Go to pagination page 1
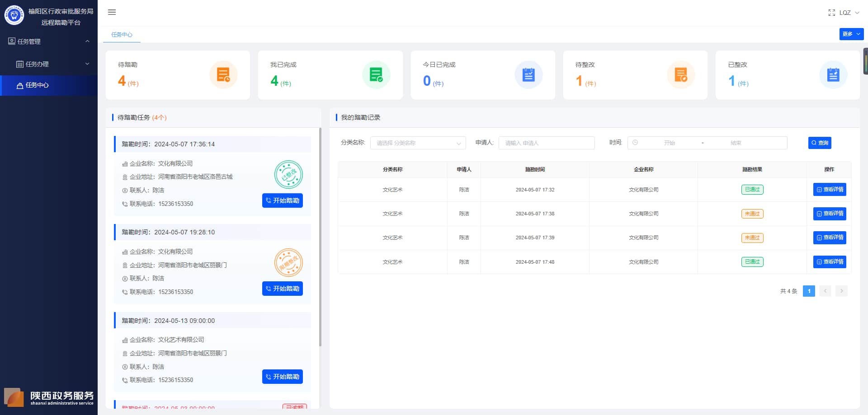The width and height of the screenshot is (868, 415). point(809,291)
